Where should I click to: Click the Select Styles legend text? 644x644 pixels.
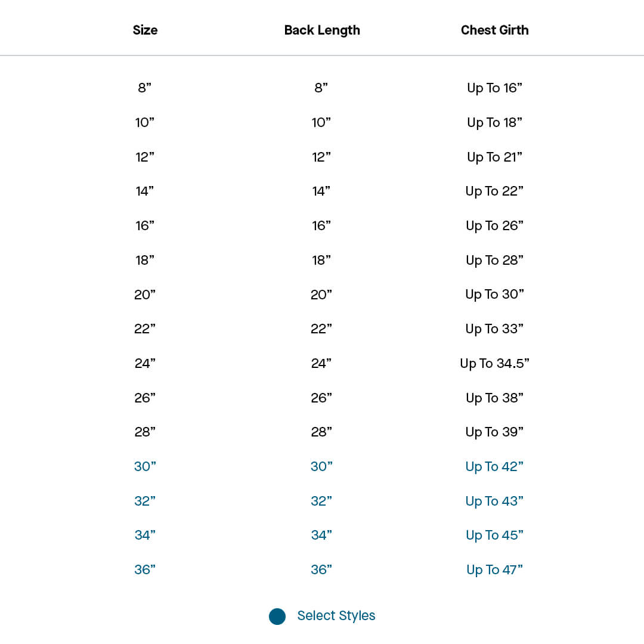coord(336,616)
